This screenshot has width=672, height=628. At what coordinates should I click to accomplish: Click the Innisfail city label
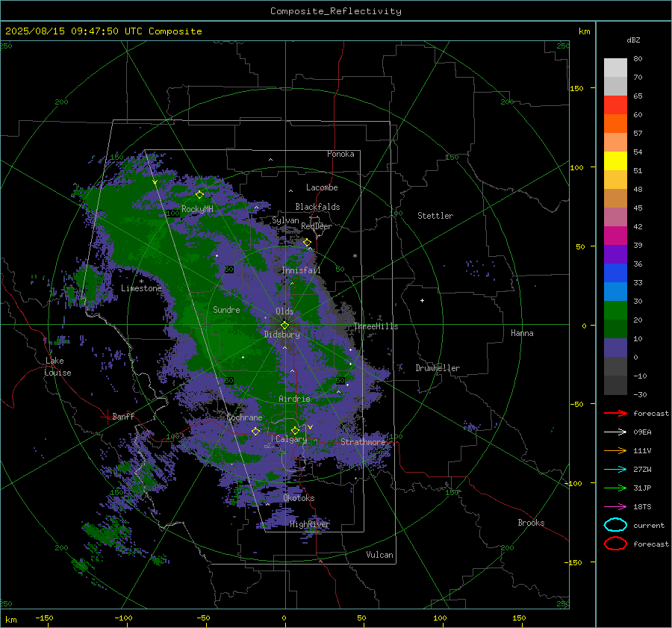[x=301, y=270]
